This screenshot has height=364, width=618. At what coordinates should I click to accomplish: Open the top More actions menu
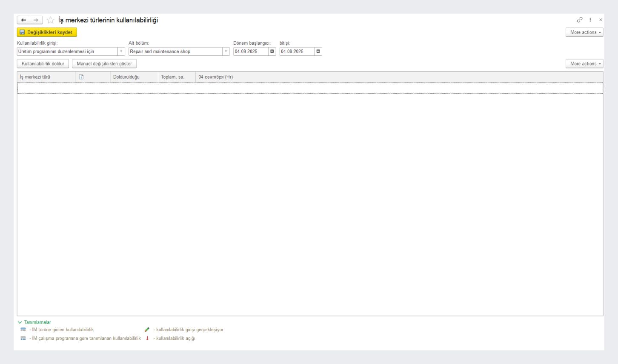[584, 32]
